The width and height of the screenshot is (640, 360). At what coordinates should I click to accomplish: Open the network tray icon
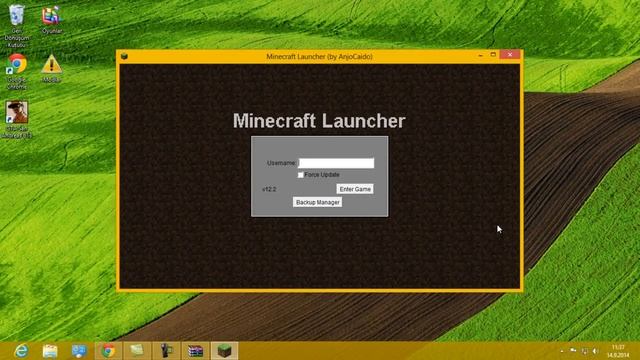coord(585,351)
